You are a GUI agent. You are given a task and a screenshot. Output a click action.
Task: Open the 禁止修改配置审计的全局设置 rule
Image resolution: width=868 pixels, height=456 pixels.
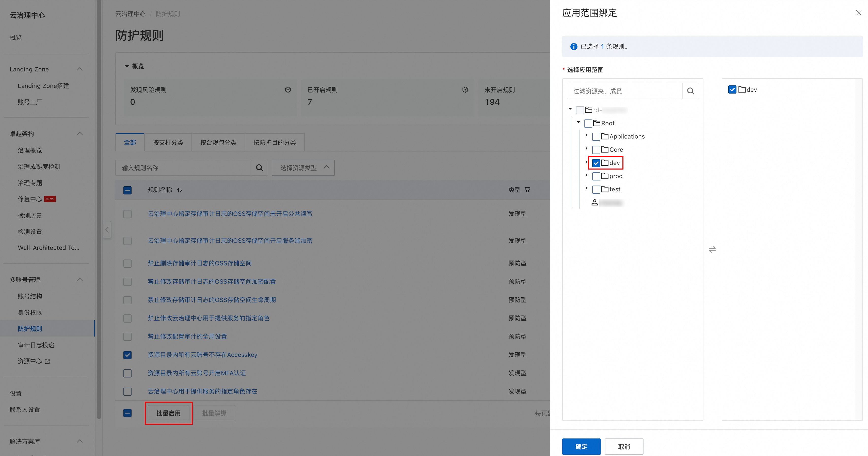(x=187, y=337)
